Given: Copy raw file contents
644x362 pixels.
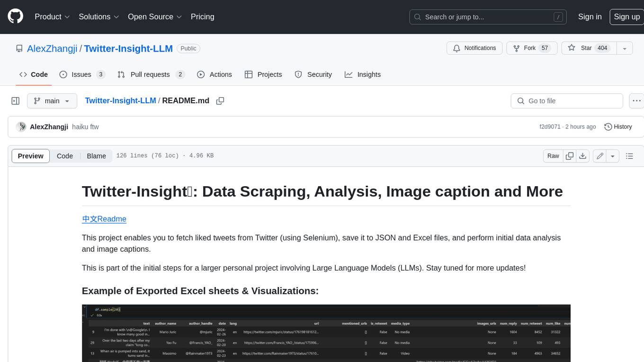Looking at the screenshot, I should click(x=570, y=156).
